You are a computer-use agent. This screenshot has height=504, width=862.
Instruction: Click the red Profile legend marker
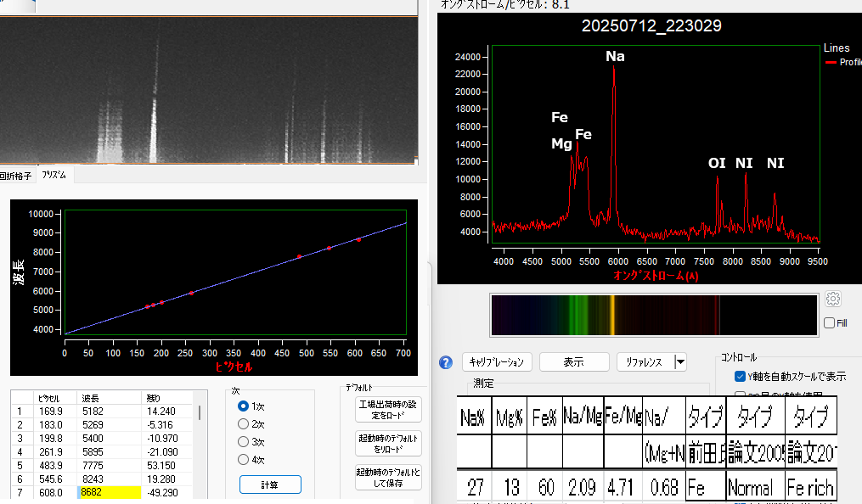[x=831, y=62]
